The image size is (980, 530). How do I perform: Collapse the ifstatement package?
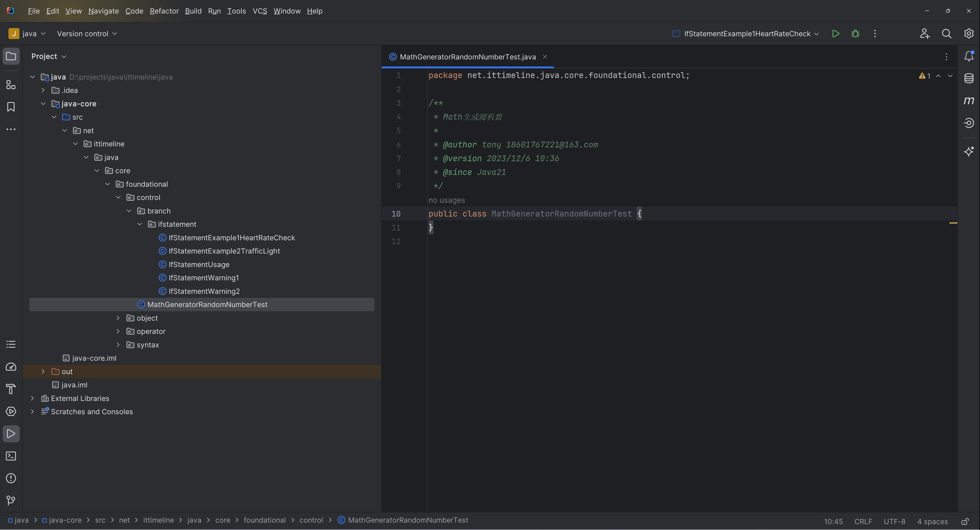click(x=140, y=224)
